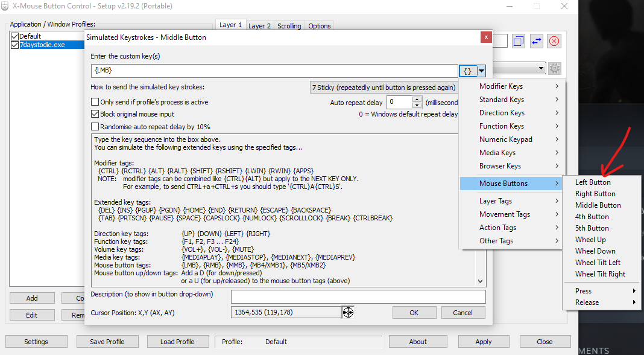Expand the Action Tags submenu
The height and width of the screenshot is (355, 644).
[513, 228]
